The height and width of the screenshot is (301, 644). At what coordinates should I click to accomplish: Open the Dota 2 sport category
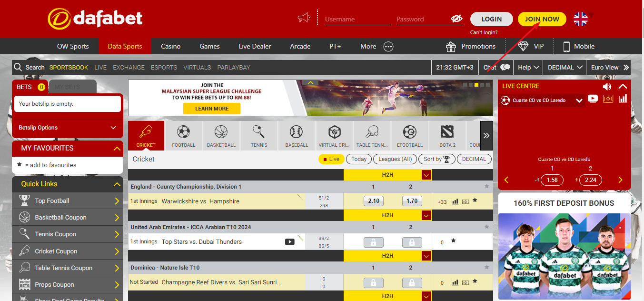[x=447, y=135]
